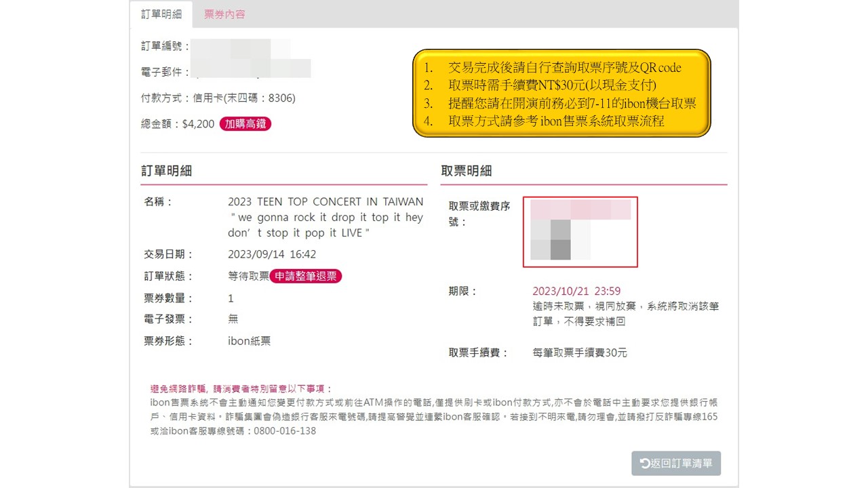Click the total amount $4,200
Screen dimensions: 868x488
(198, 124)
